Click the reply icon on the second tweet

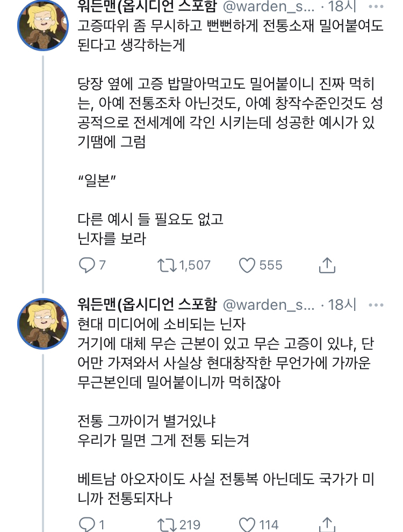(x=86, y=521)
